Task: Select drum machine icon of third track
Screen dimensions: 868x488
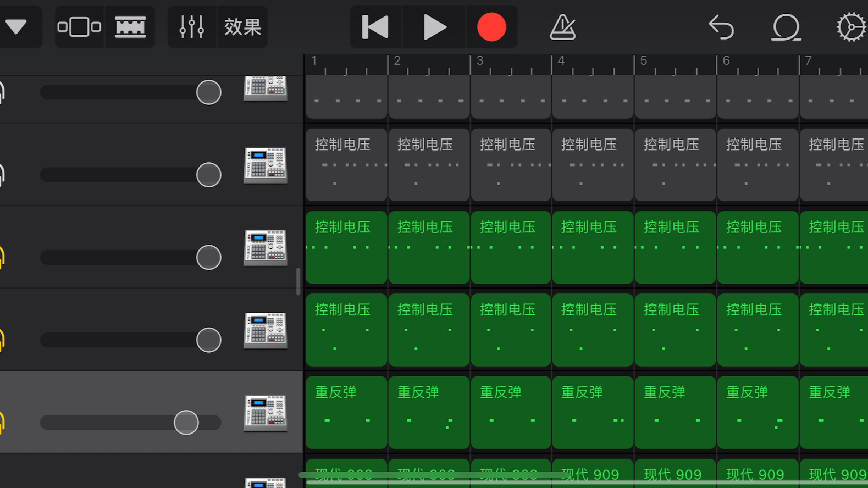Action: click(266, 247)
